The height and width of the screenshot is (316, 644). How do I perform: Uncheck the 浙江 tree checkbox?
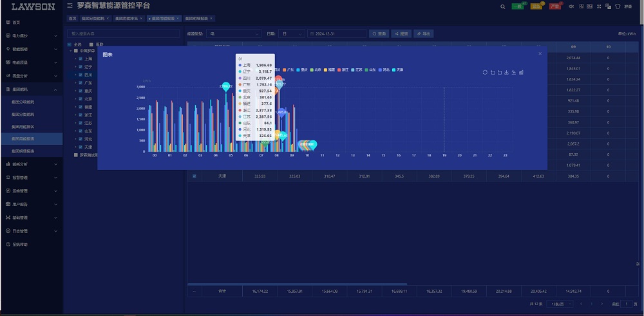(81, 115)
